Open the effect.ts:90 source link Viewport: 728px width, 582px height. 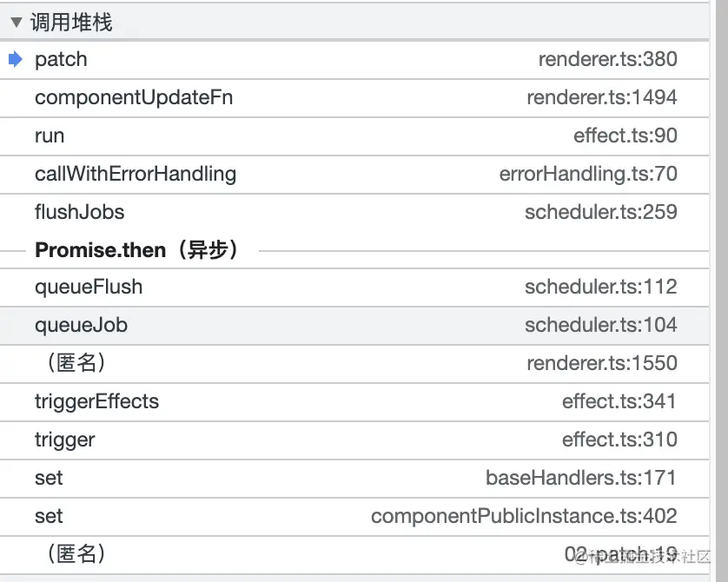(x=625, y=136)
